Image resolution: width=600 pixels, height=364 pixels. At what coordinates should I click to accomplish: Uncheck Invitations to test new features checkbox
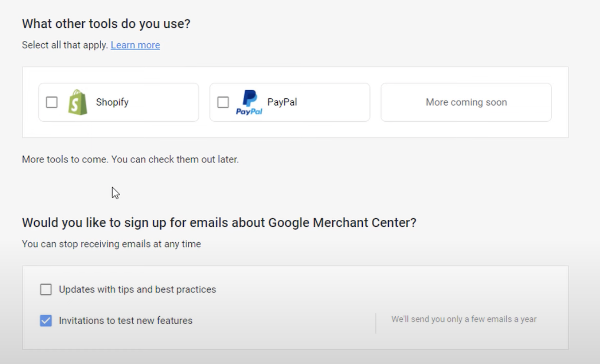[46, 321]
